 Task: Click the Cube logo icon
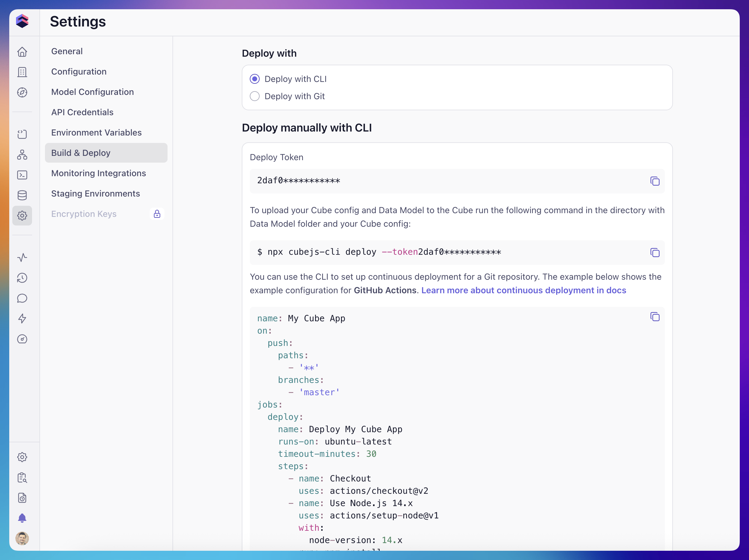click(22, 21)
